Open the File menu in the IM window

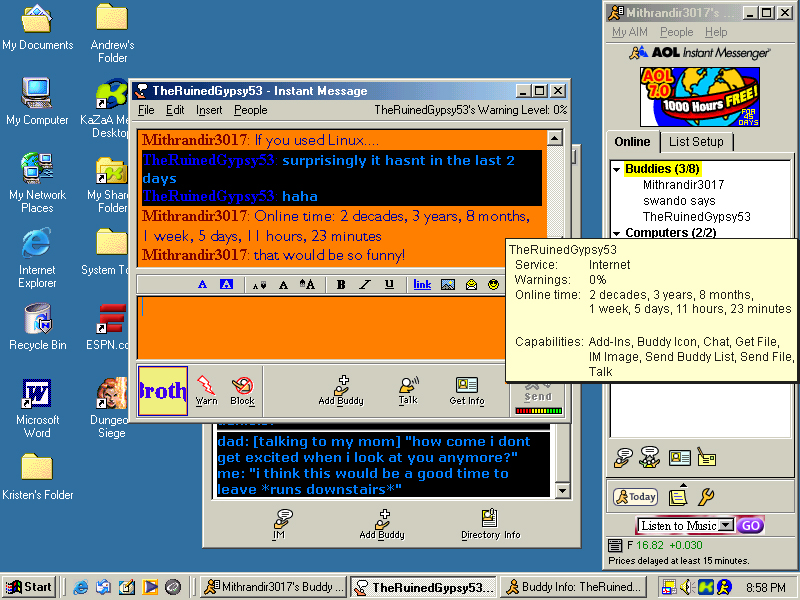[x=146, y=110]
